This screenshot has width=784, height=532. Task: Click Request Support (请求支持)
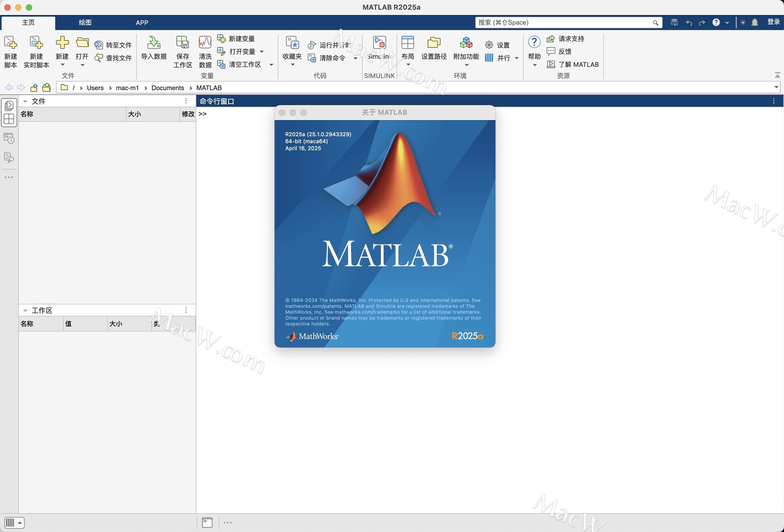click(571, 39)
